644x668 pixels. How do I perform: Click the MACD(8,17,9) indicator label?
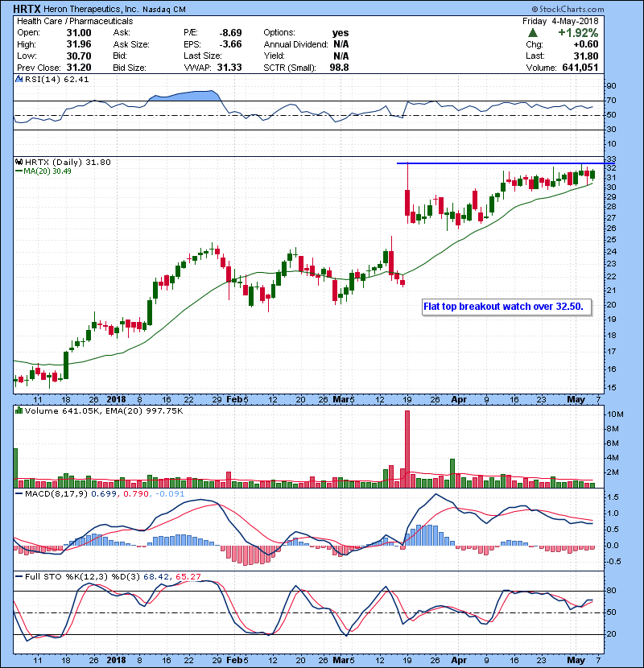(56, 494)
